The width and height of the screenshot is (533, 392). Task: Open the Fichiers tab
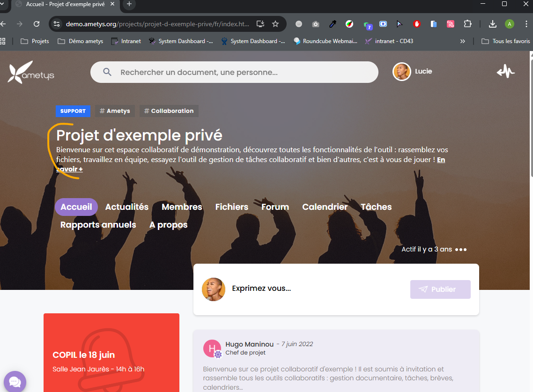pos(231,207)
